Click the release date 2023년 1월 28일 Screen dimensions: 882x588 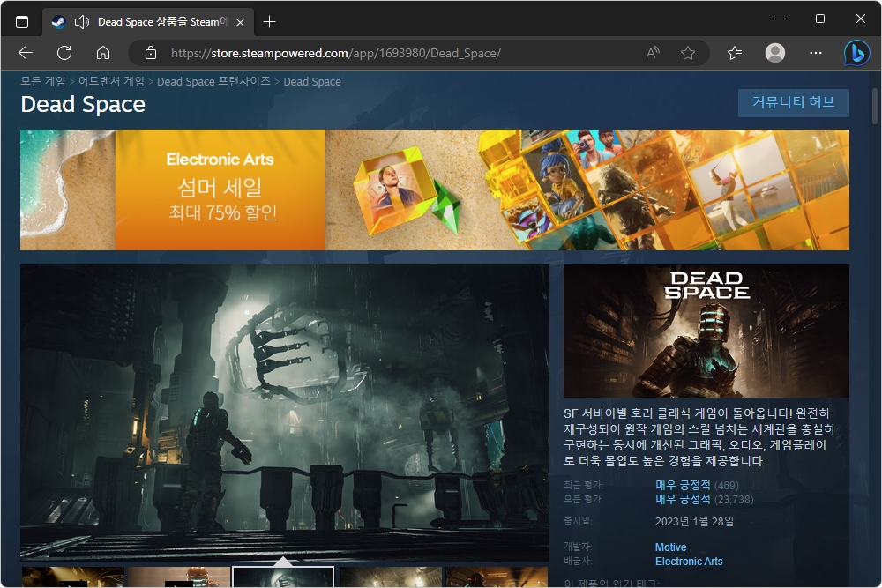(695, 521)
